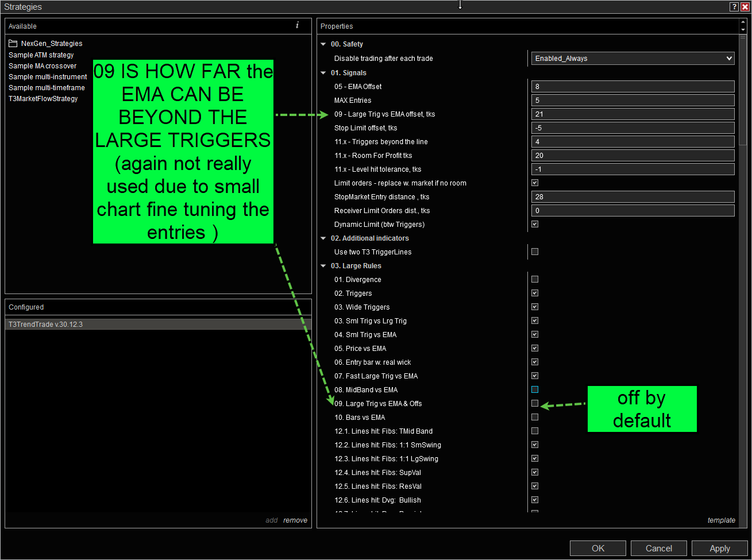752x560 pixels.
Task: Click the info icon in Available panel
Action: pos(297,25)
